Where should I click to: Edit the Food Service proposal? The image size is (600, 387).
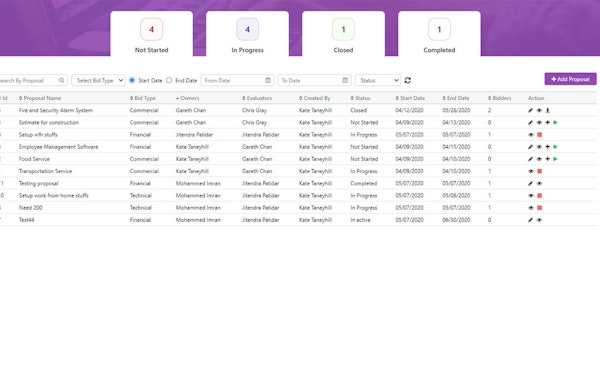tap(530, 159)
